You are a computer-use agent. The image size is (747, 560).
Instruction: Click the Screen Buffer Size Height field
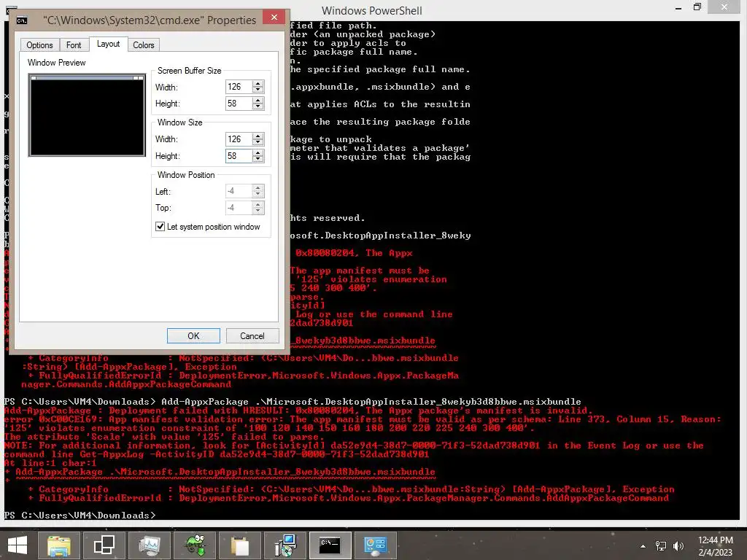239,104
